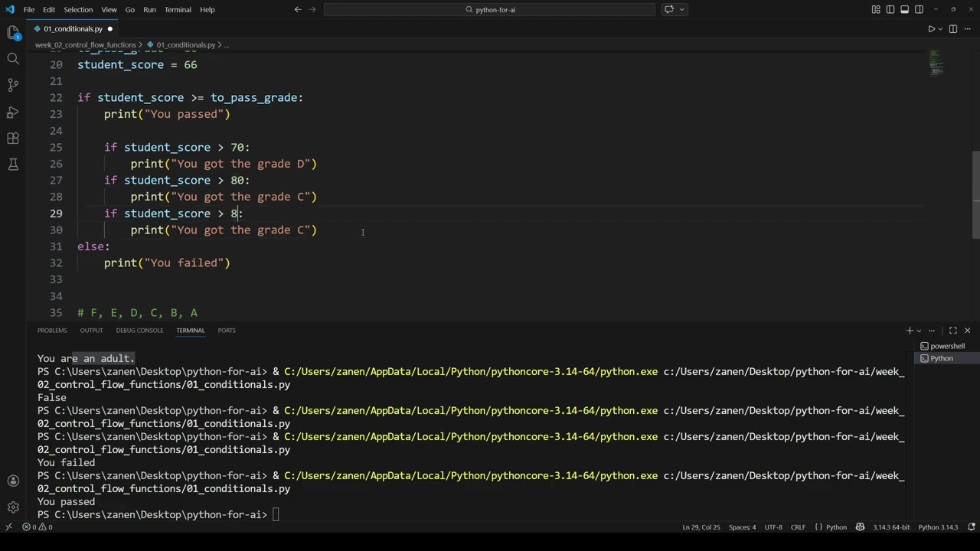Split the editor to the right
The image size is (980, 551).
pos(953,29)
